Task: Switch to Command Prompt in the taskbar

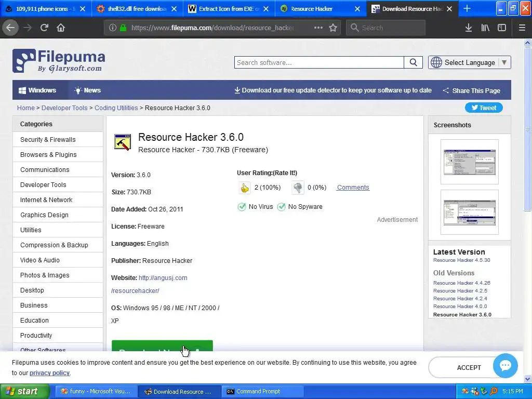Action: point(263,391)
